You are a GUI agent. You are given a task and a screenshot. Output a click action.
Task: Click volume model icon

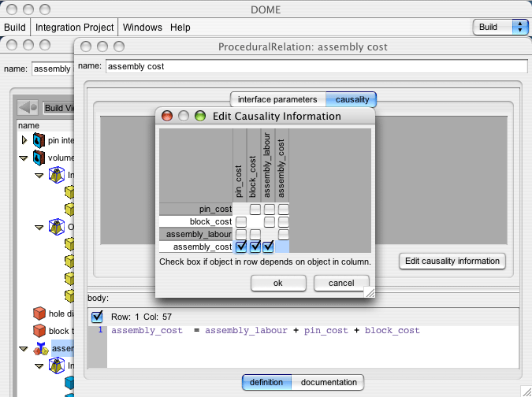(x=39, y=158)
